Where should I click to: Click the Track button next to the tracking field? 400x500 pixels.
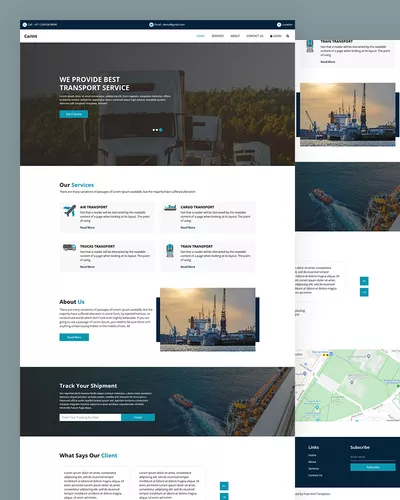click(138, 417)
